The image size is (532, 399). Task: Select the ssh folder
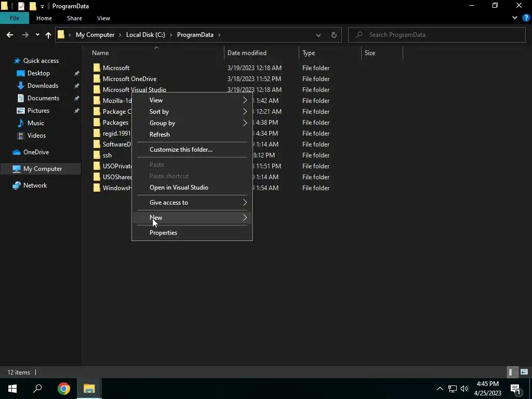tap(107, 155)
